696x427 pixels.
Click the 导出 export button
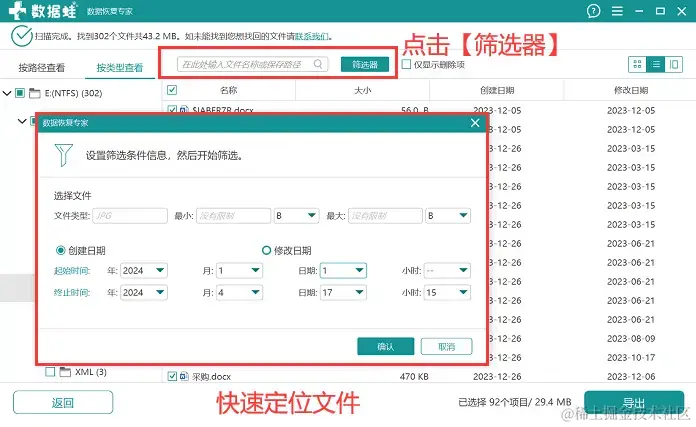click(x=634, y=403)
